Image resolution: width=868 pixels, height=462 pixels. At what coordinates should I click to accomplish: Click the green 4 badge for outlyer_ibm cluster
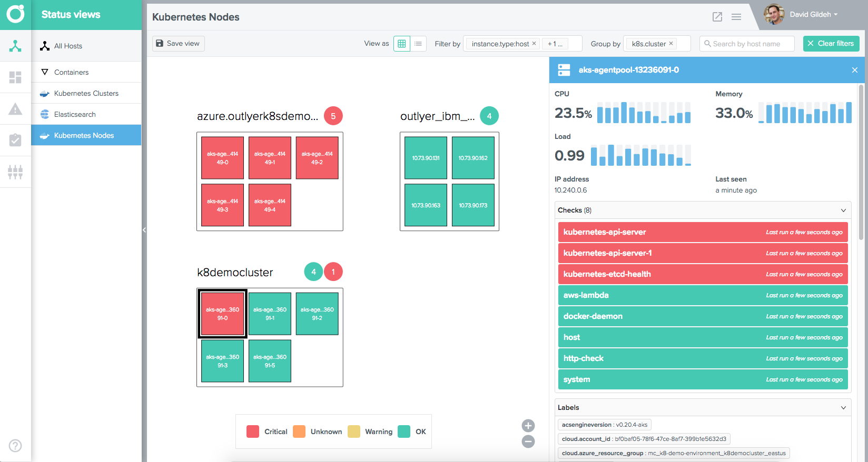pos(489,116)
